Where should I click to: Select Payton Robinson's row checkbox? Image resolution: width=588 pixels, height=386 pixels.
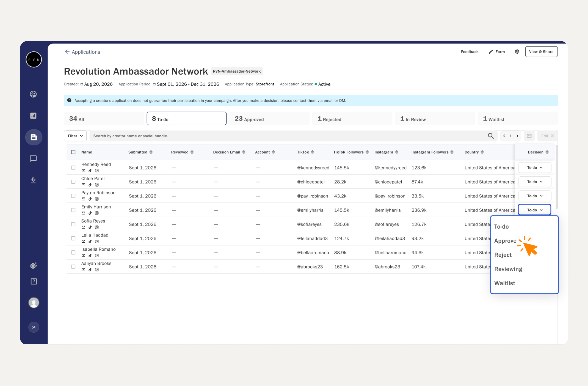73,196
